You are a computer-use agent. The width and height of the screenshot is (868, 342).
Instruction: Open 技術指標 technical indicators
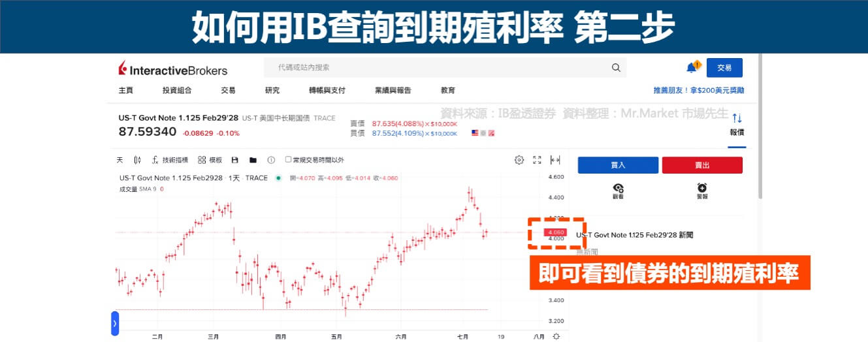[x=170, y=160]
